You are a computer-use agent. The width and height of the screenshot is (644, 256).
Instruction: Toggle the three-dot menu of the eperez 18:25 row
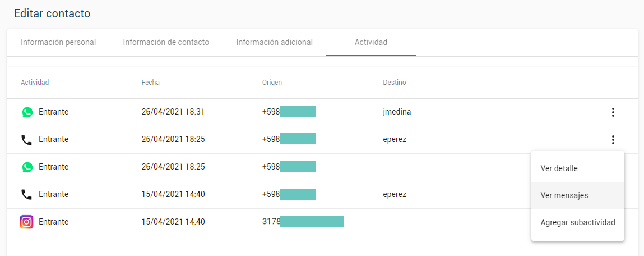(x=613, y=140)
